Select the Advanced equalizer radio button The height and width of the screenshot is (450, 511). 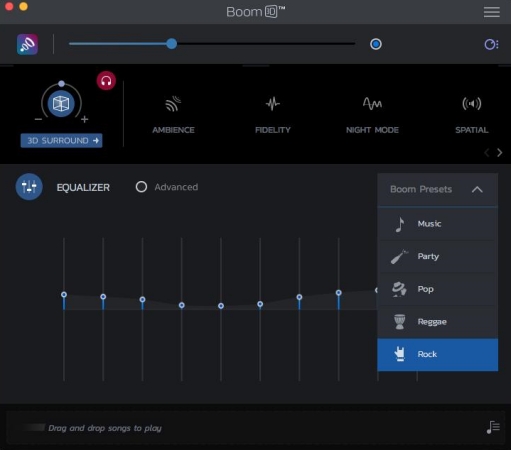[141, 187]
